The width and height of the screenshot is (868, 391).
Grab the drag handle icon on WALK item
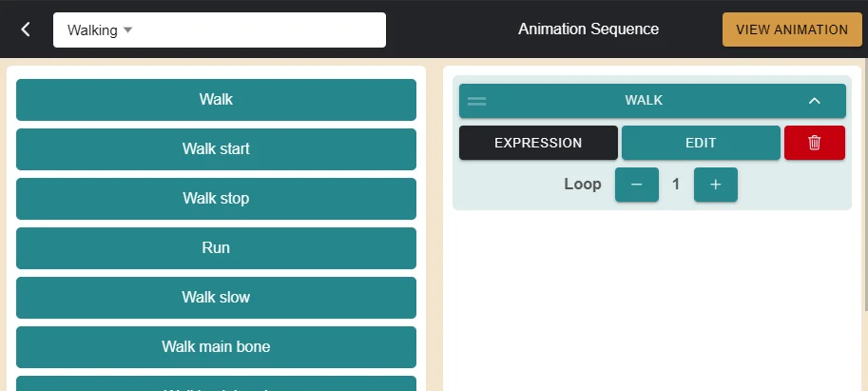coord(476,101)
